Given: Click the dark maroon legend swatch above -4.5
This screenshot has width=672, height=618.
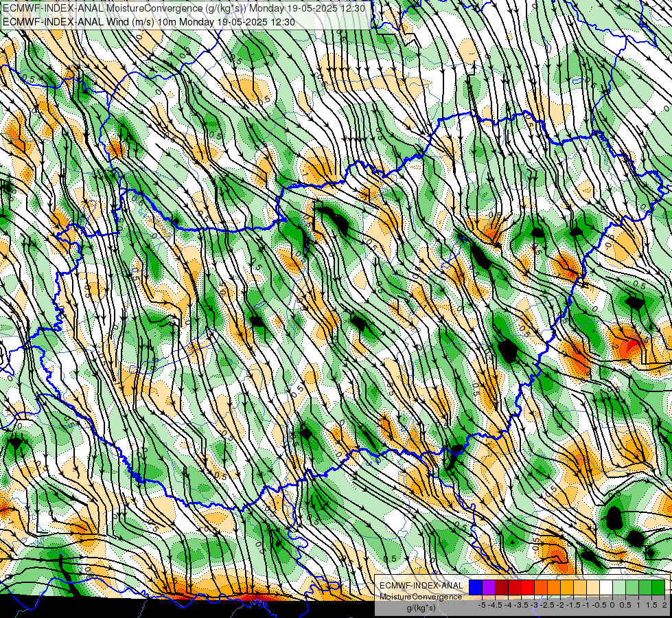Looking at the screenshot, I should point(502,587).
